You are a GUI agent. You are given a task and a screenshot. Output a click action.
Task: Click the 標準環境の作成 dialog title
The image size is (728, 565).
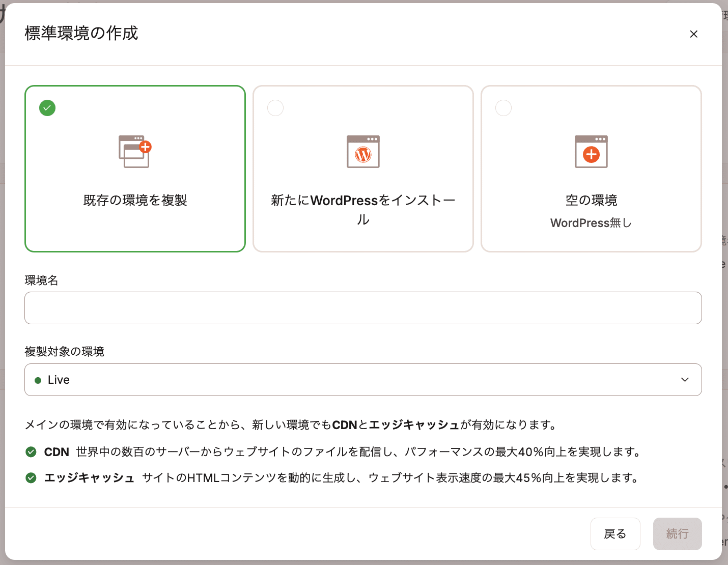tap(80, 34)
